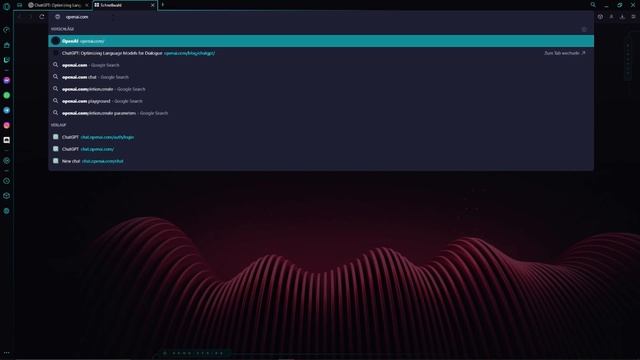The image size is (640, 360).
Task: Open Twitch from the sidebar
Action: (x=7, y=60)
